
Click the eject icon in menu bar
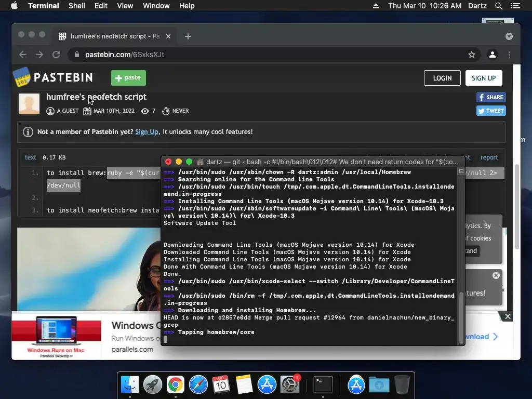point(376,6)
